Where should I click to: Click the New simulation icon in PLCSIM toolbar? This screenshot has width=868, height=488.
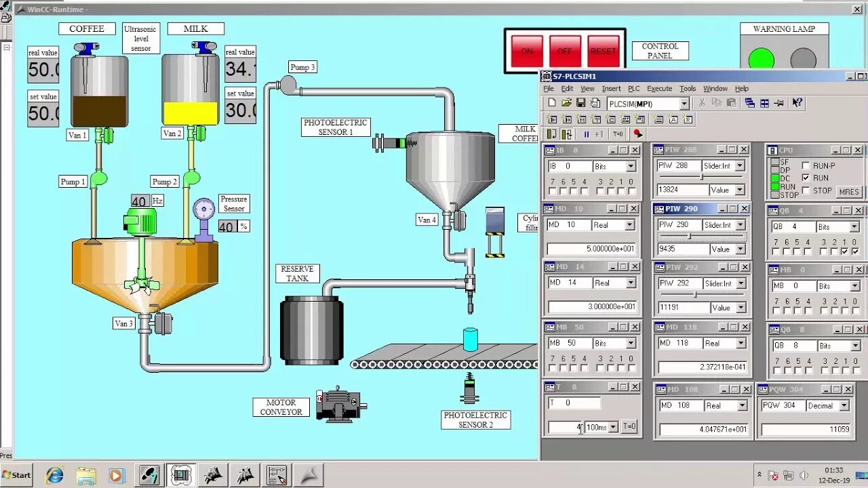[552, 103]
